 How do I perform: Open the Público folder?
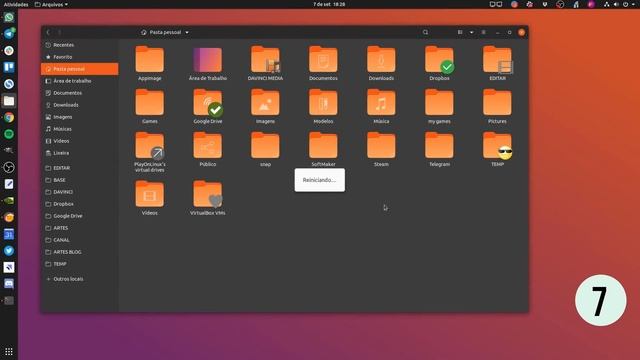tap(207, 149)
